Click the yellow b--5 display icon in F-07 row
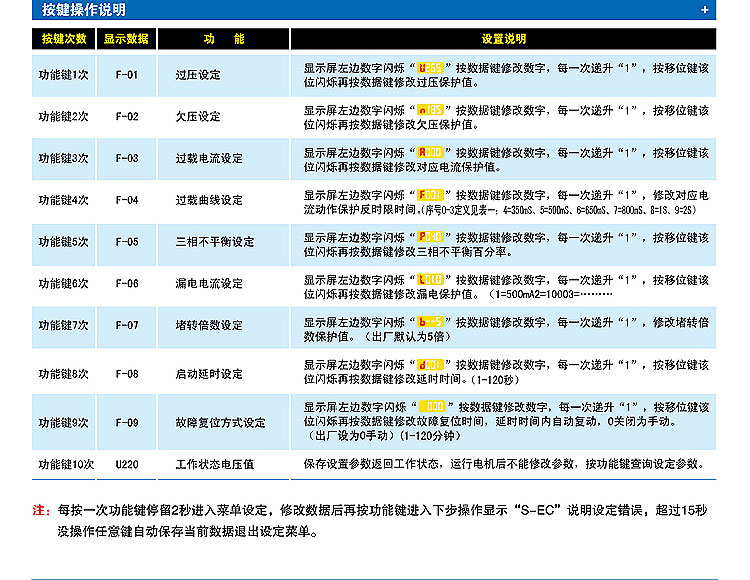The image size is (750, 580). click(x=430, y=321)
